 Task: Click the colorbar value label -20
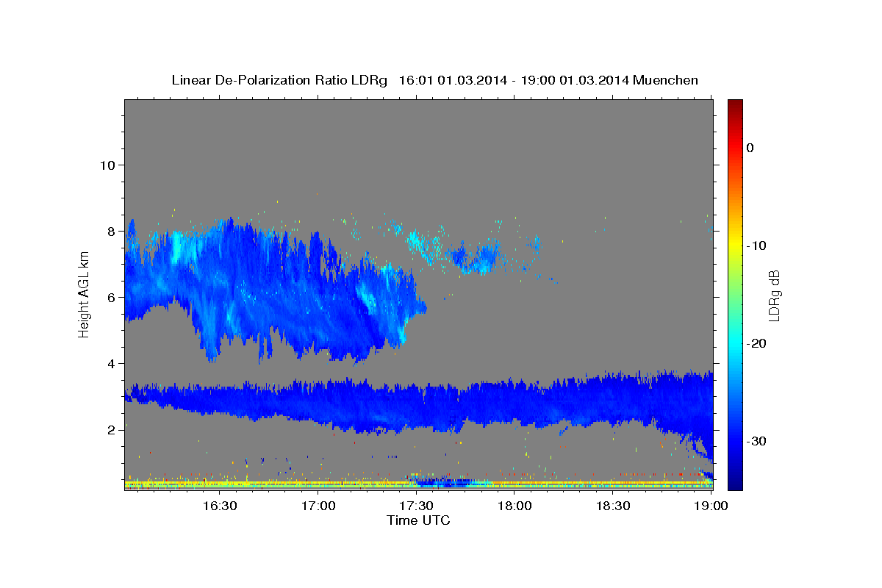[757, 343]
